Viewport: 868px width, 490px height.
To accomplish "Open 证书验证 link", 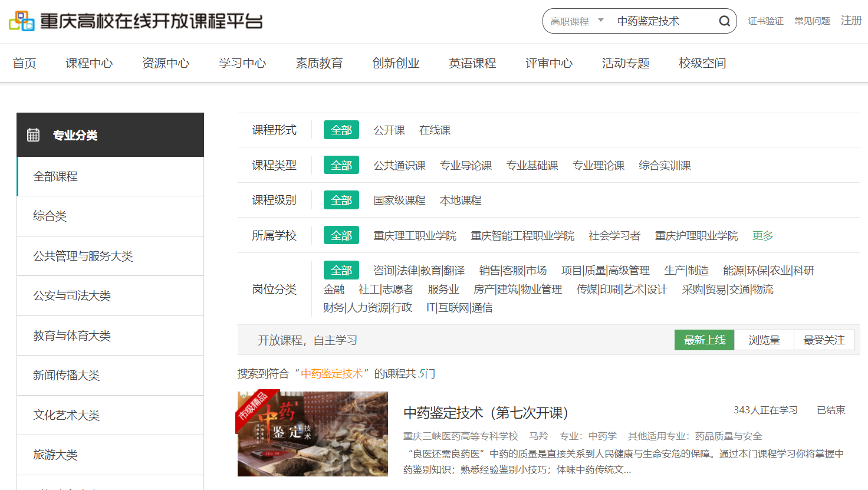I will pos(765,21).
